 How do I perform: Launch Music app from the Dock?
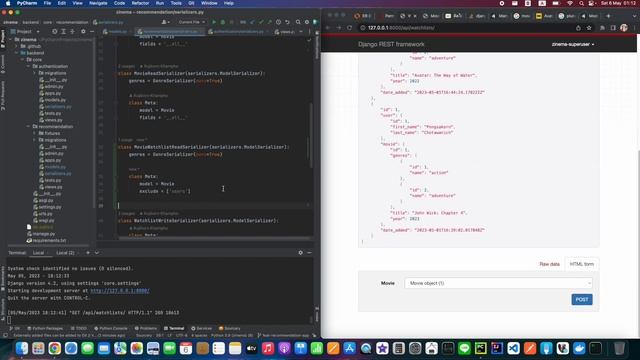pos(268,348)
